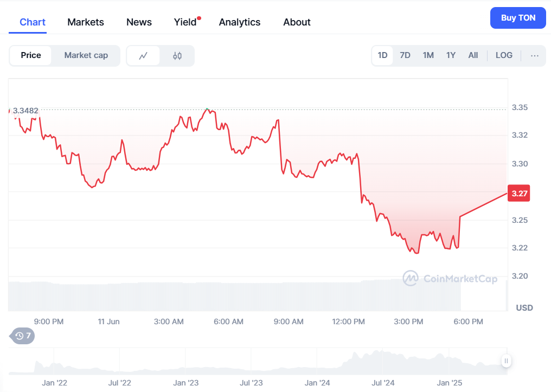Click Jan '22 on the overview timeline

click(54, 383)
